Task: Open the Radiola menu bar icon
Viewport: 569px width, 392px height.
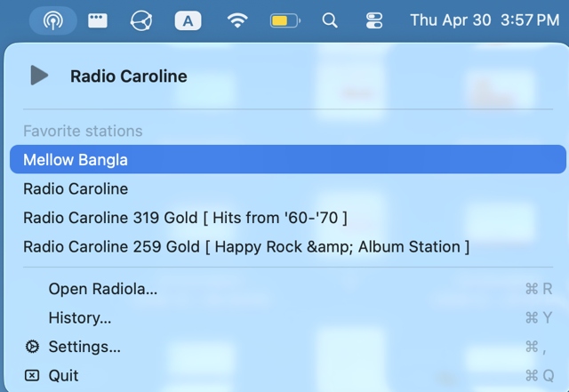Action: (x=53, y=20)
